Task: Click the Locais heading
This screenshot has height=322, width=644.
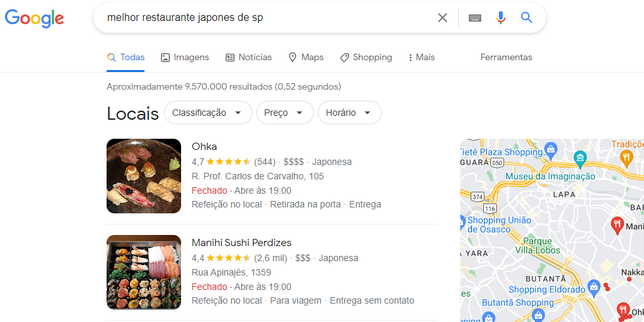Action: click(x=133, y=113)
